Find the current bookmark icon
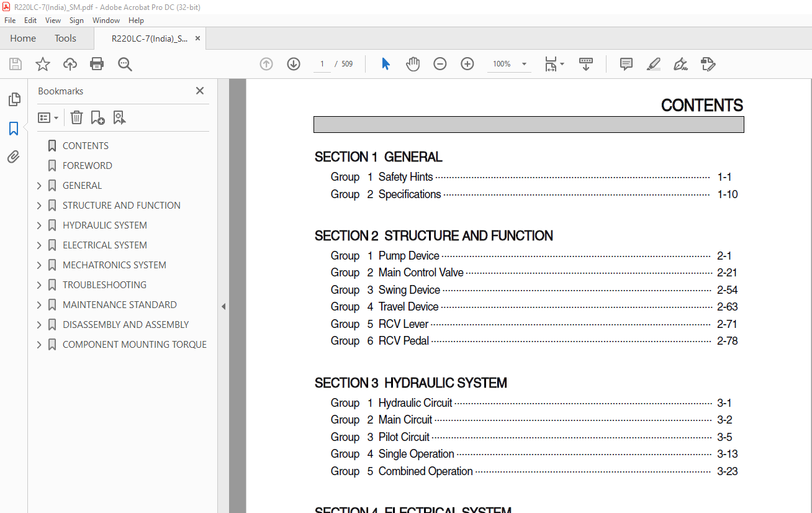812x513 pixels. point(119,117)
